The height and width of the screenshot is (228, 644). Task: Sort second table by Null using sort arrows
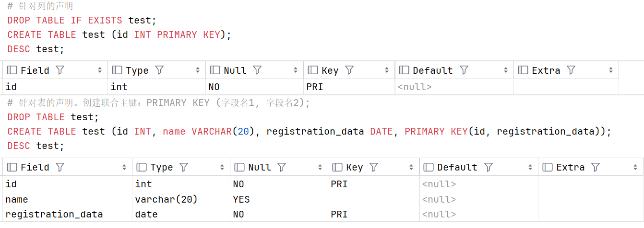coord(320,167)
